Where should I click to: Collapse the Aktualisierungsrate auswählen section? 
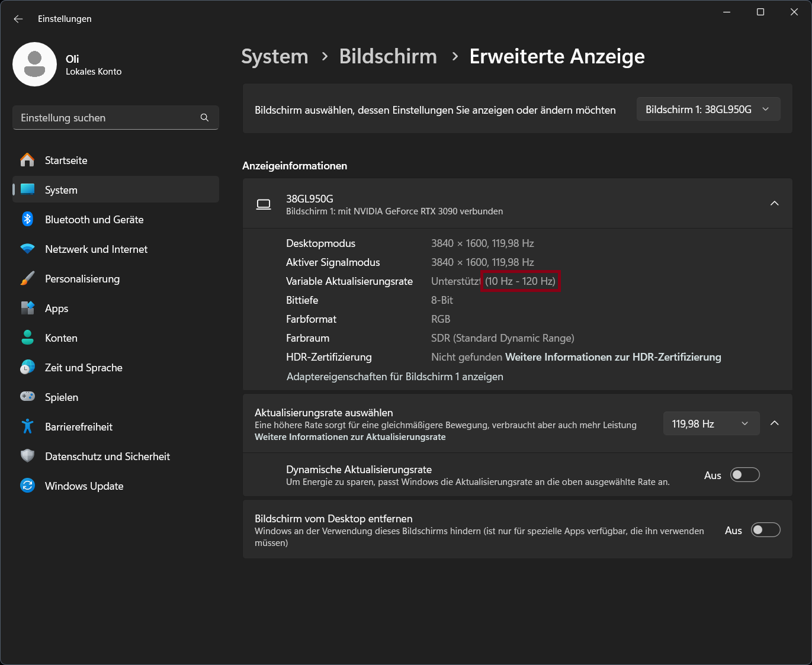click(x=774, y=423)
